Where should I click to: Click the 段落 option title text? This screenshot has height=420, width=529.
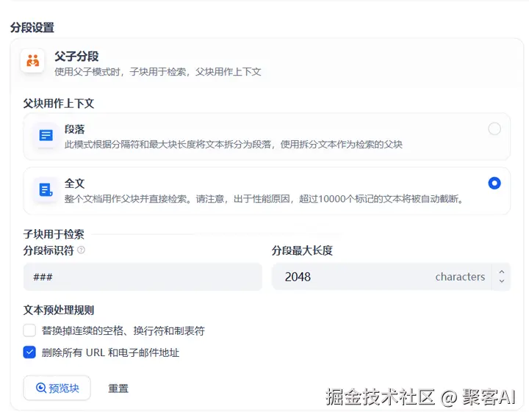coord(74,129)
